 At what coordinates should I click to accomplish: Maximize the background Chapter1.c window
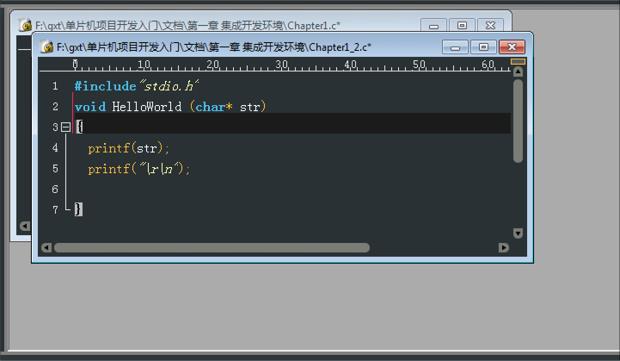462,25
